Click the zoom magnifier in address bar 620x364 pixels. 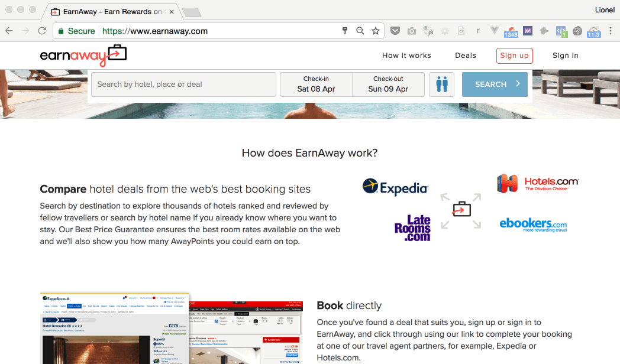tap(360, 31)
